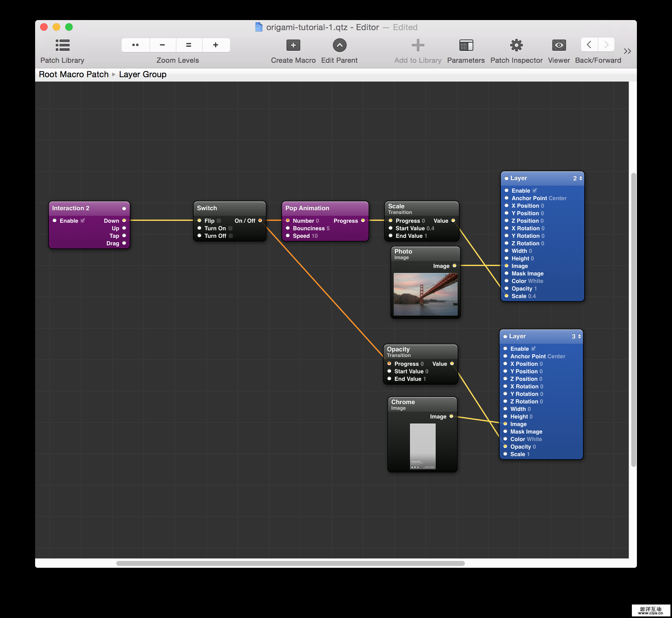Click the white Color swatch on Layer 2
Screen dimensions: 672x618
point(536,281)
